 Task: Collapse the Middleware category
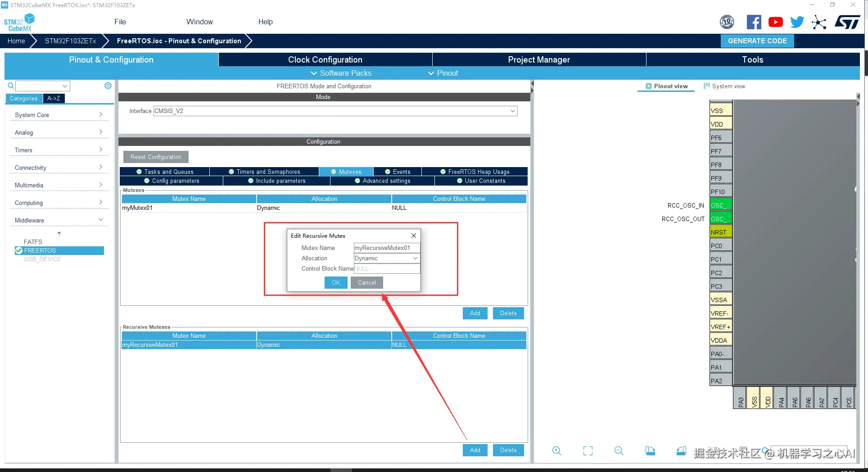click(x=59, y=220)
